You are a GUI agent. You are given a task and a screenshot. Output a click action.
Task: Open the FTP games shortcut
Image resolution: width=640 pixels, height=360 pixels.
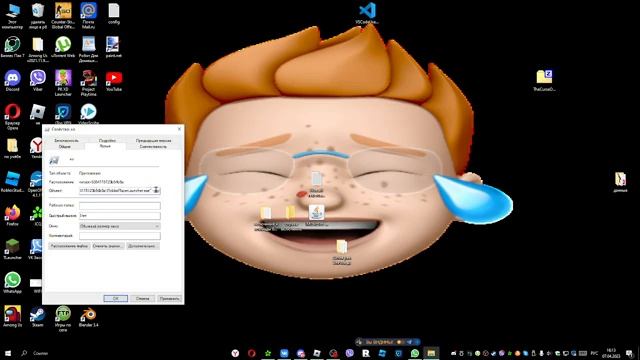point(63,319)
